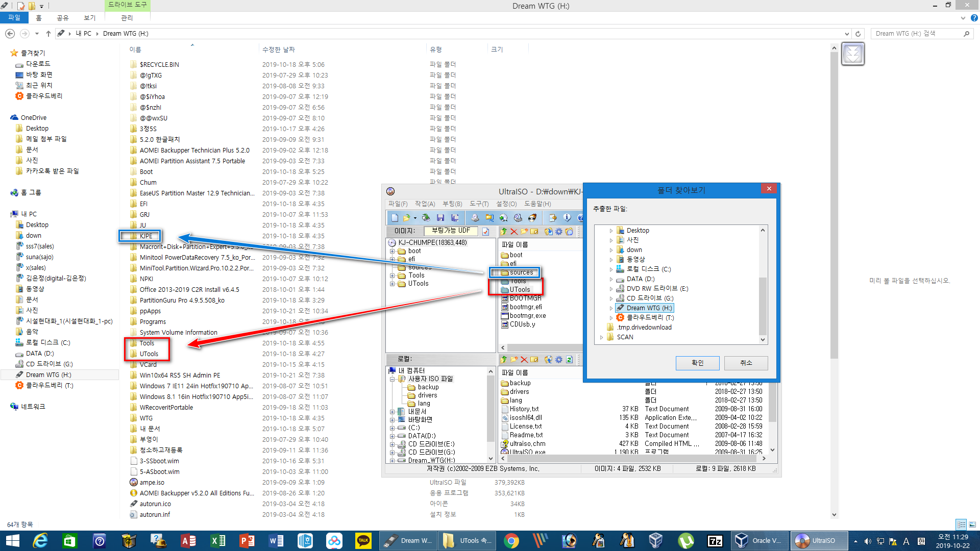
Task: Expand Tools folder in UltraISO image tree
Action: [x=393, y=275]
